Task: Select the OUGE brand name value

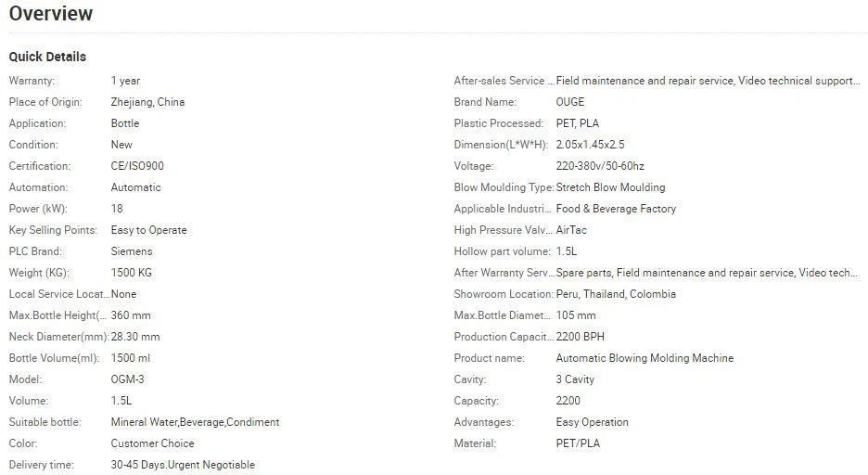Action: tap(570, 102)
